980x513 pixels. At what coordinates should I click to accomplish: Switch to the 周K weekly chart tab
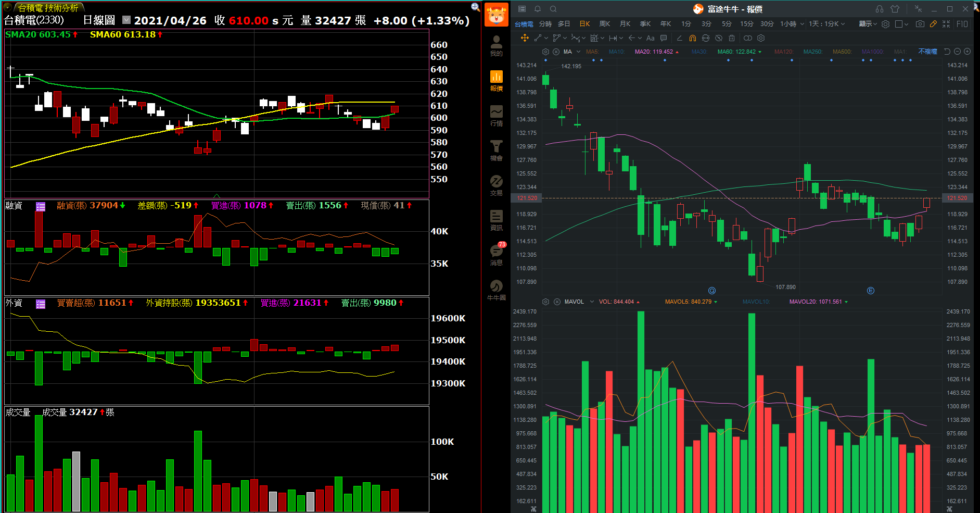tap(604, 24)
